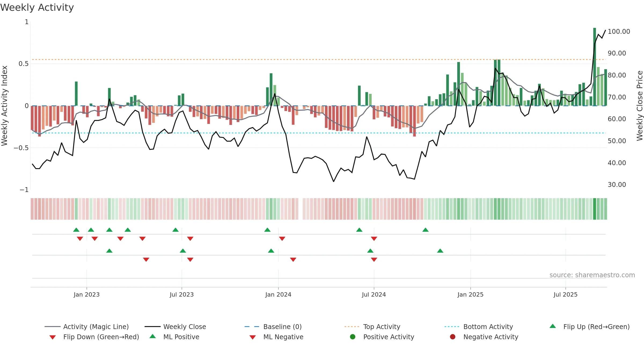Click the Positive Activity green circle icon

pyautogui.click(x=353, y=337)
